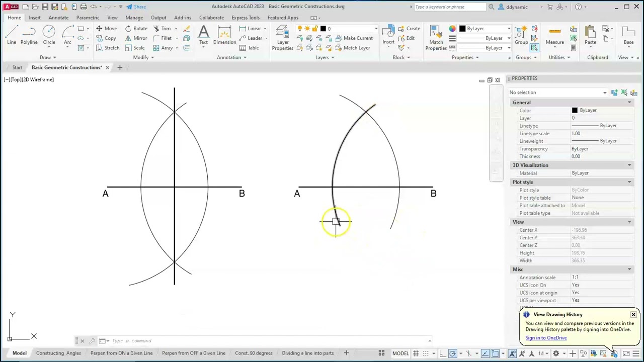This screenshot has width=644, height=362.
Task: Click the Measure tool
Action: [x=554, y=35]
